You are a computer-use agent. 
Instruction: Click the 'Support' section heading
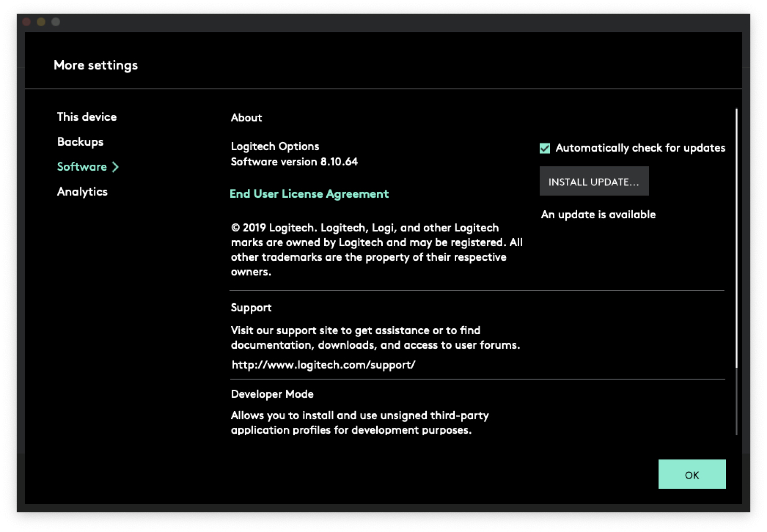(x=251, y=308)
